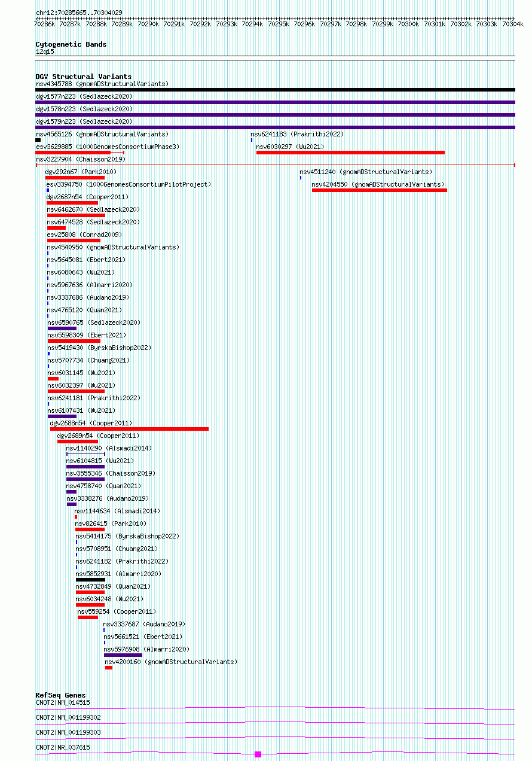Open the nsv5645081 Ebert2021 variant
This screenshot has height=761, width=532.
tap(87, 260)
